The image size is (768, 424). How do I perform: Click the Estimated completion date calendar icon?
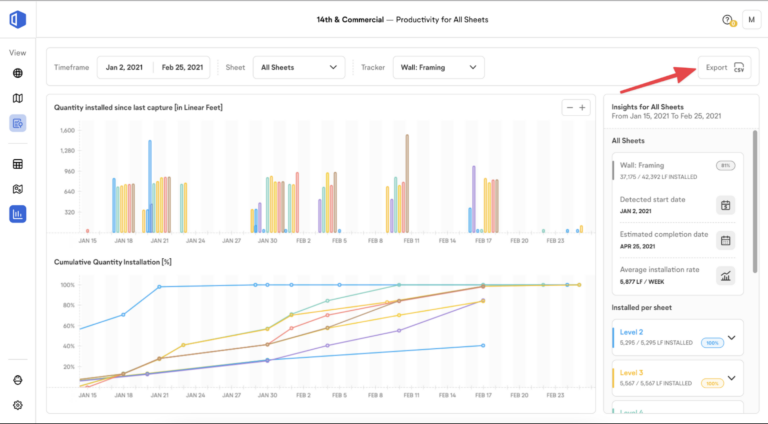[x=727, y=240]
